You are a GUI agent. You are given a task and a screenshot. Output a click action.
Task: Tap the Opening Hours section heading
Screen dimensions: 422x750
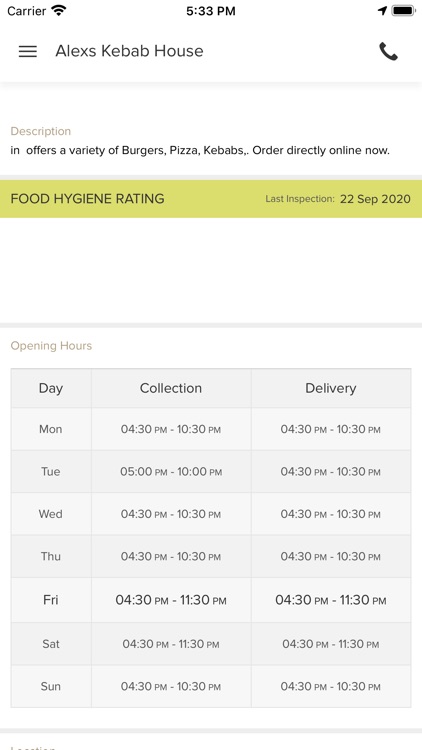click(51, 346)
